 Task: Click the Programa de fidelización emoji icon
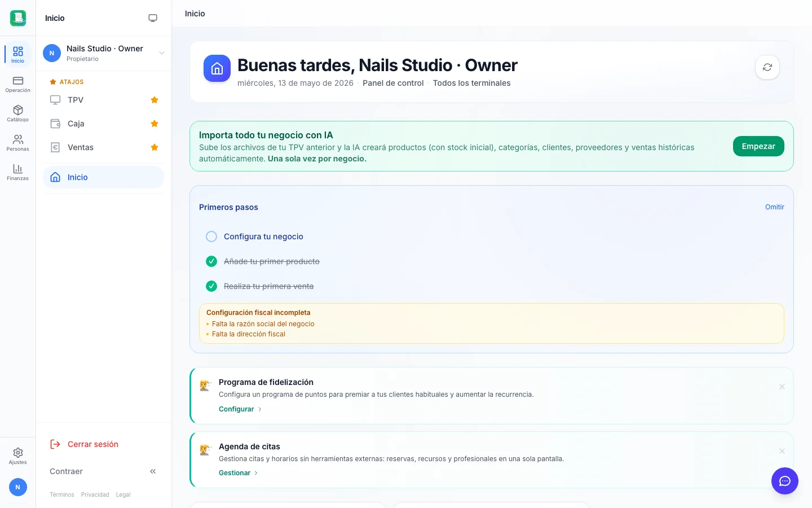pos(205,386)
